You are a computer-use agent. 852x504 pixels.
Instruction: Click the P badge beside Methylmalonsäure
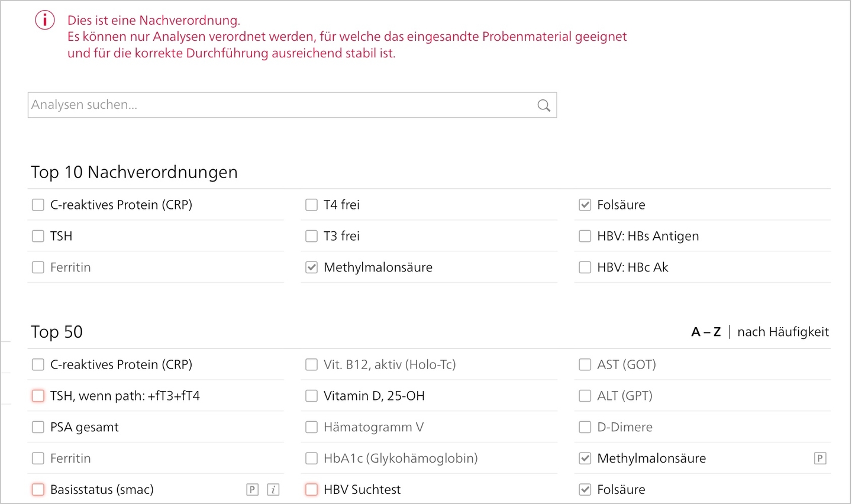tap(820, 458)
